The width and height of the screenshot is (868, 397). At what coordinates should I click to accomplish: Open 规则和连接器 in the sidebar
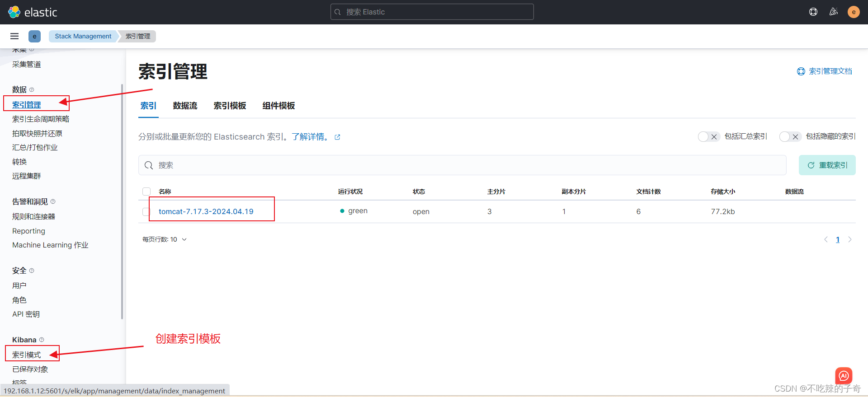(33, 216)
